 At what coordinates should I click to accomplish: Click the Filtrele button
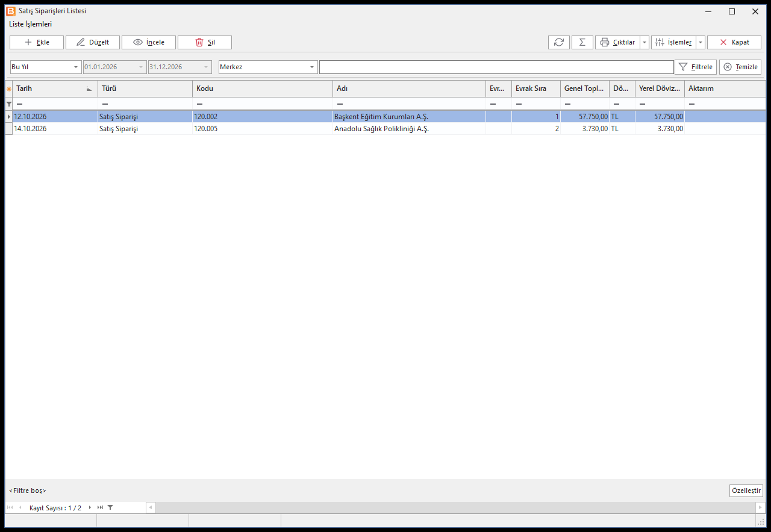tap(696, 67)
